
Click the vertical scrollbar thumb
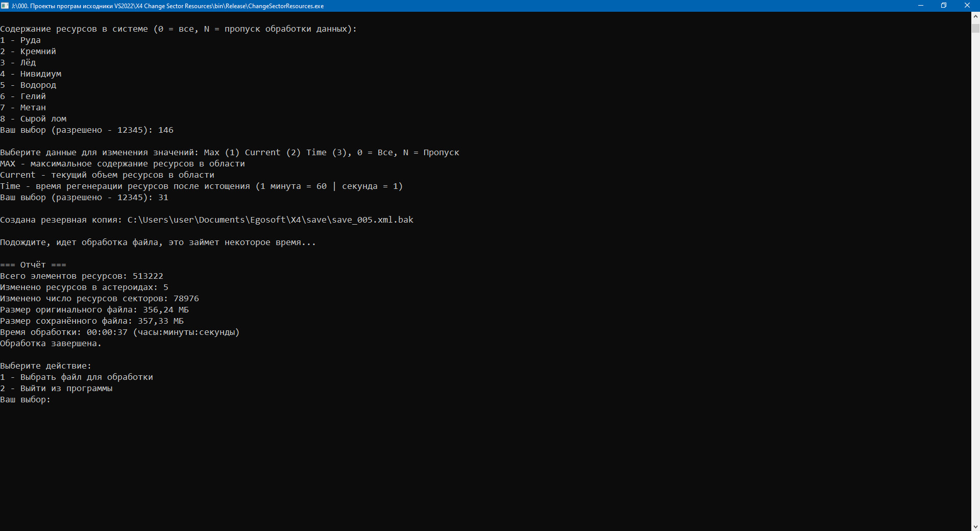pyautogui.click(x=975, y=28)
